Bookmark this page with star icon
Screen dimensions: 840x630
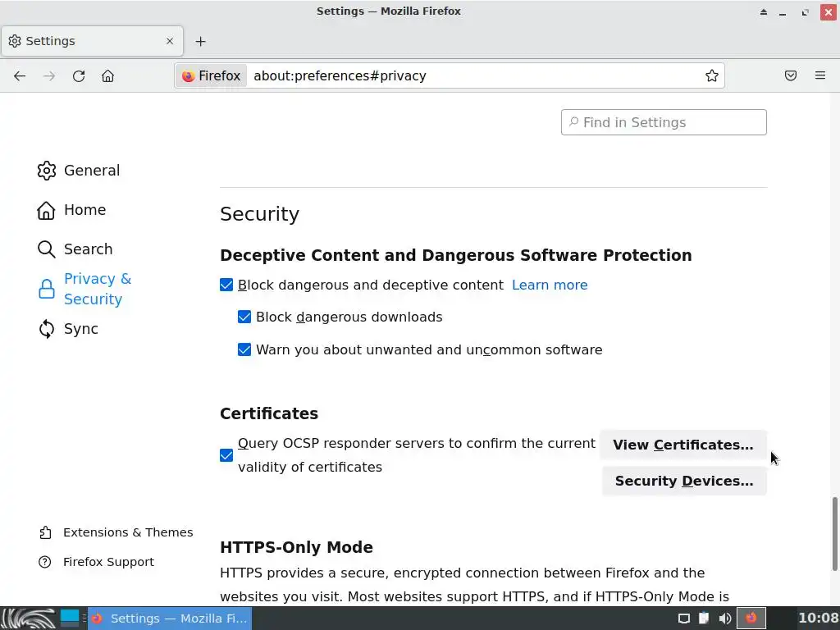[712, 75]
